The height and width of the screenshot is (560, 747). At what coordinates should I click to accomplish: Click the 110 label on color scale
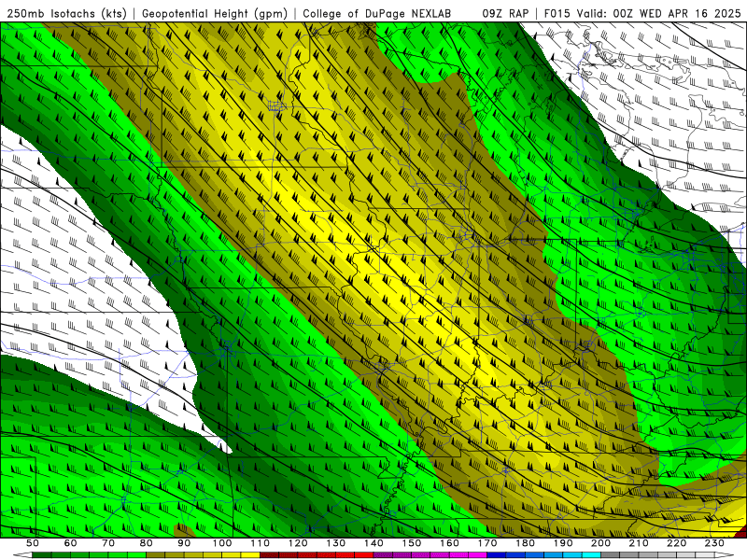[x=261, y=543]
